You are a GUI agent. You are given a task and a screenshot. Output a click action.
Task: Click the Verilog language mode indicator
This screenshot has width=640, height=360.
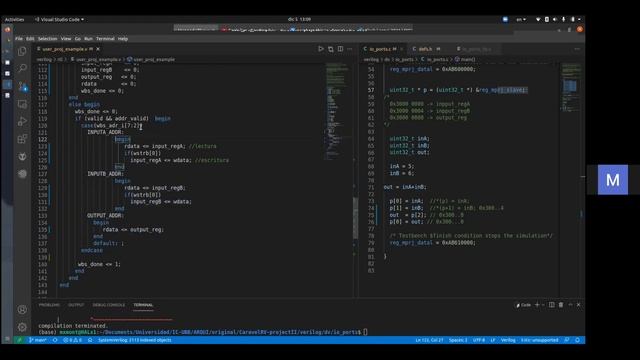click(x=508, y=340)
